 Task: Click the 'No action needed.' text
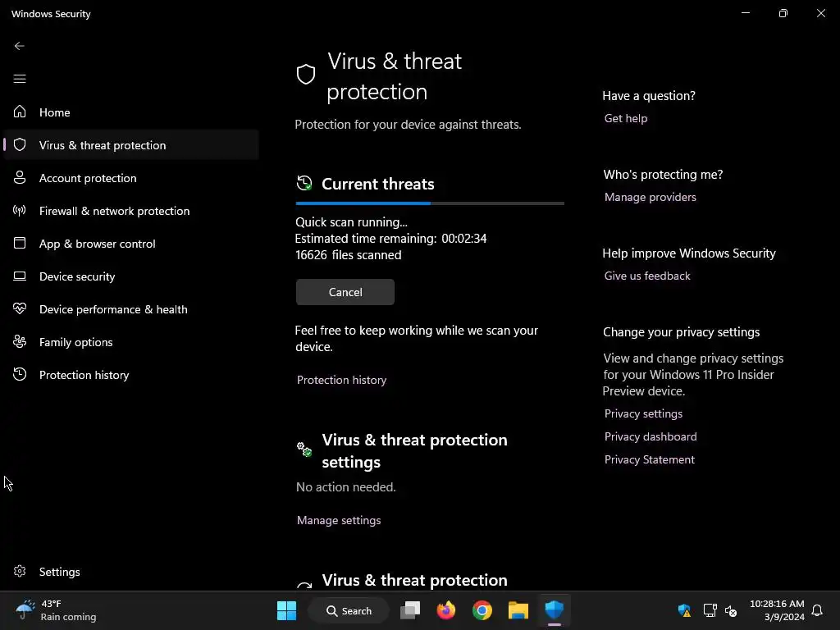pos(346,487)
